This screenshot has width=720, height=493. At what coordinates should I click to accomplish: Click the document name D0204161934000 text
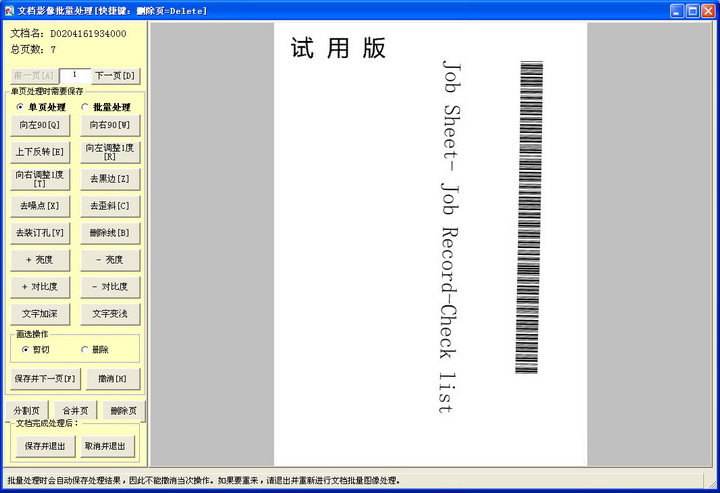coord(88,34)
